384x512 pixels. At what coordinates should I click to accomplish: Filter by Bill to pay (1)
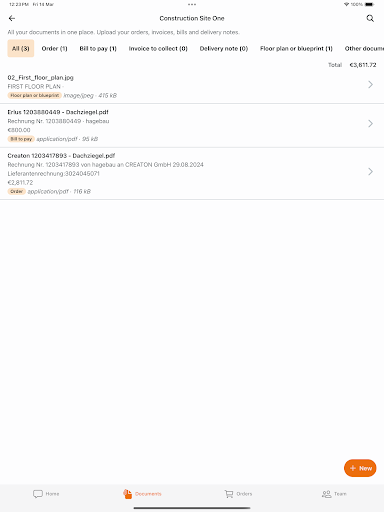point(98,48)
